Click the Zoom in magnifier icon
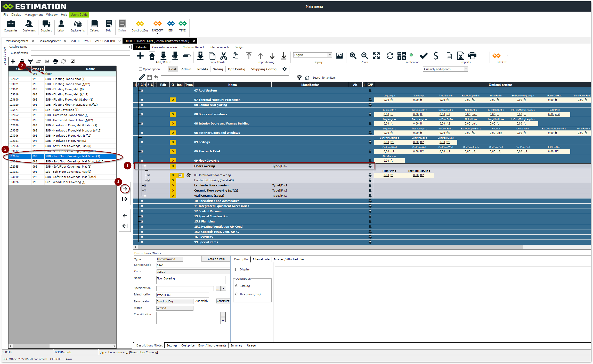This screenshot has height=364, width=593. tap(353, 56)
